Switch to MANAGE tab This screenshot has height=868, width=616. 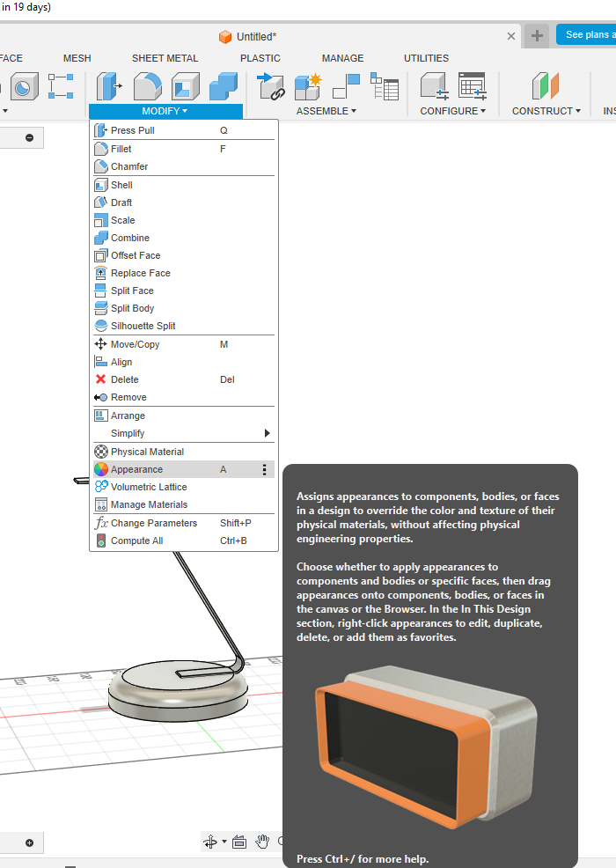(343, 58)
